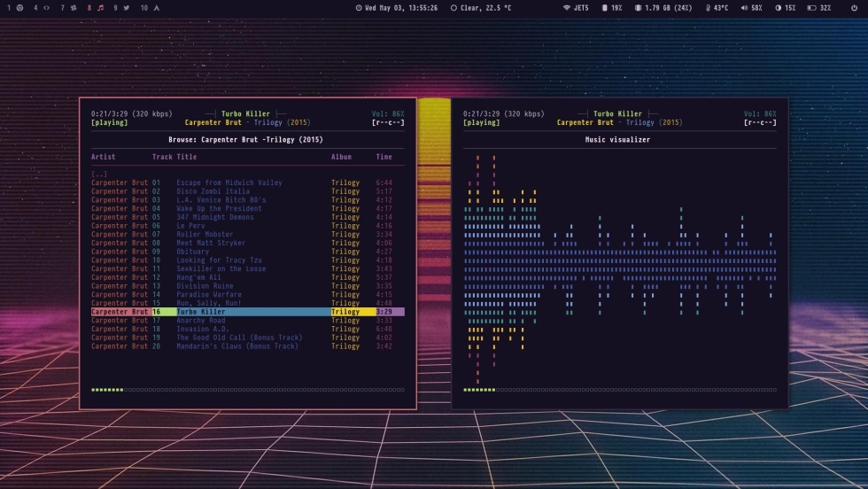Select track 20 Mandarin's Claws

point(248,346)
